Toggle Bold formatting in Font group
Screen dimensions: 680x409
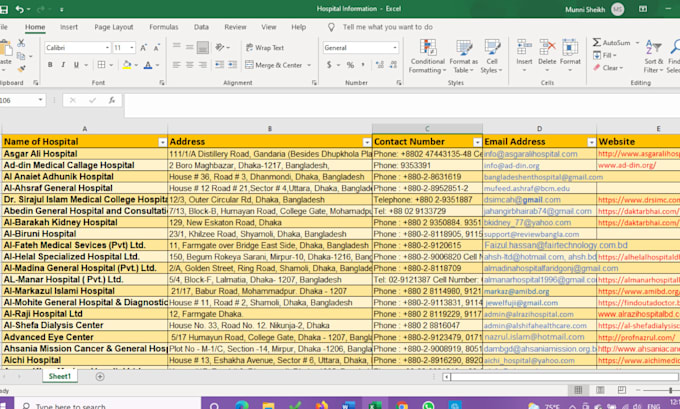[50, 65]
